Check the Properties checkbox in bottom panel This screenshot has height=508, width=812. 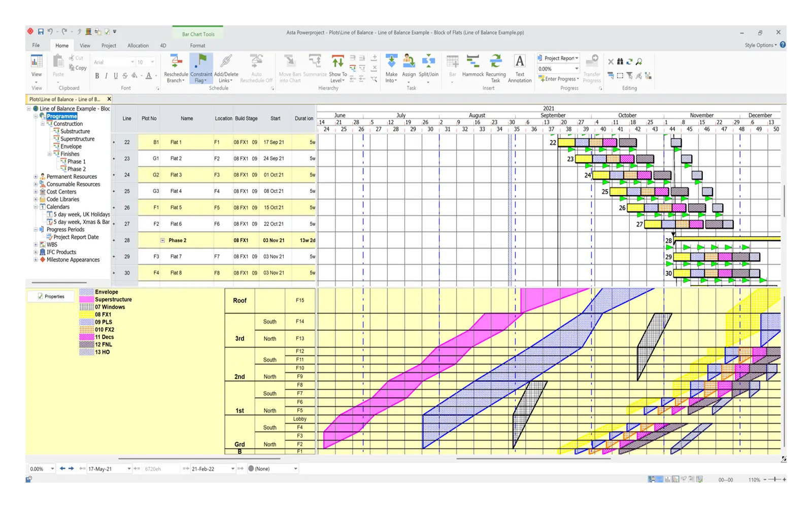point(40,296)
